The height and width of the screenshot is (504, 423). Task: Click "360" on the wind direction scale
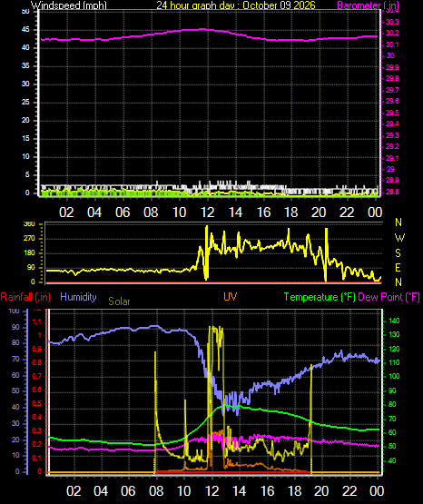click(29, 224)
